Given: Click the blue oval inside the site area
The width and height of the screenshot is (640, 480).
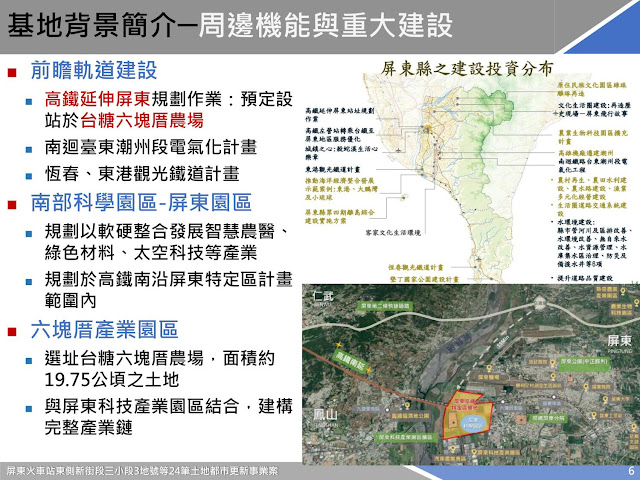Looking at the screenshot, I should 473,422.
